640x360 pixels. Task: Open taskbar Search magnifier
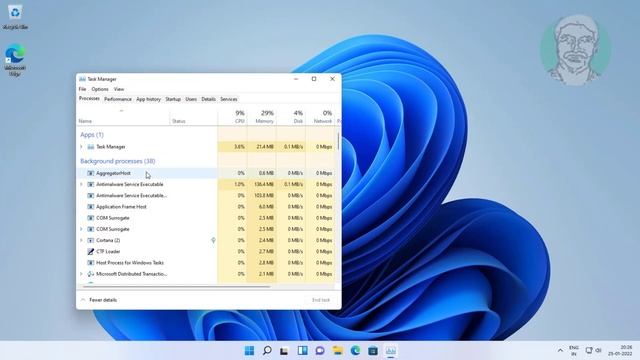pos(267,351)
